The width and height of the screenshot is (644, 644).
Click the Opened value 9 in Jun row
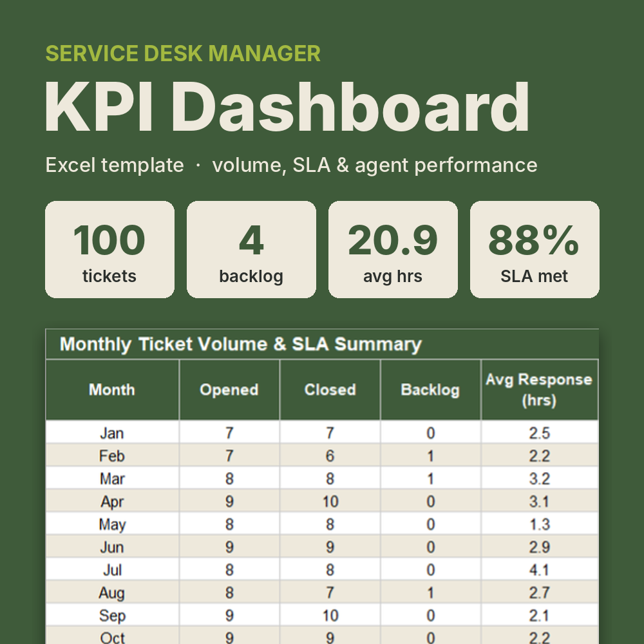click(x=229, y=547)
